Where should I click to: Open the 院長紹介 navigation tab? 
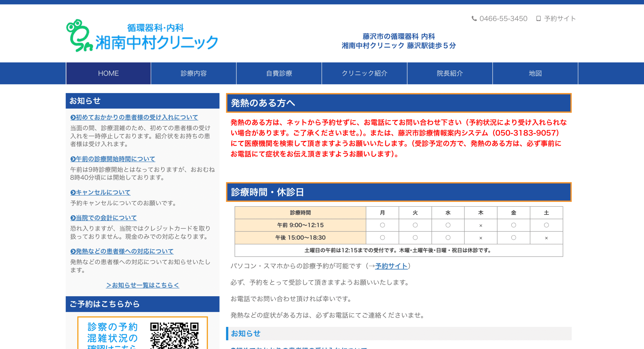450,73
